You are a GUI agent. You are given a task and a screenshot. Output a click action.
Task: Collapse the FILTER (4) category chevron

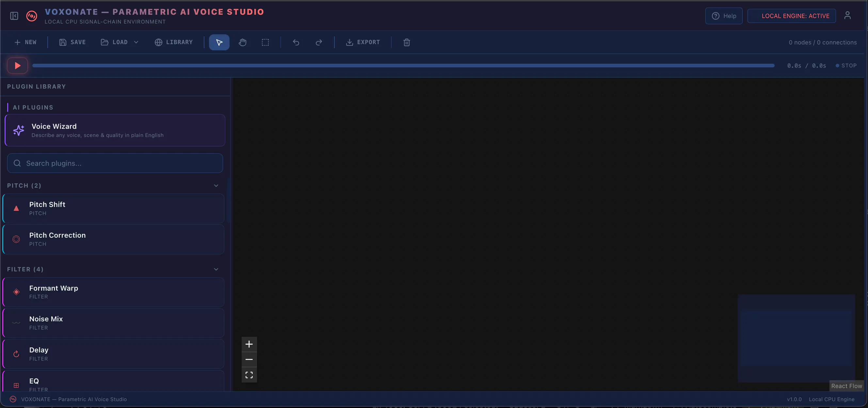(216, 269)
